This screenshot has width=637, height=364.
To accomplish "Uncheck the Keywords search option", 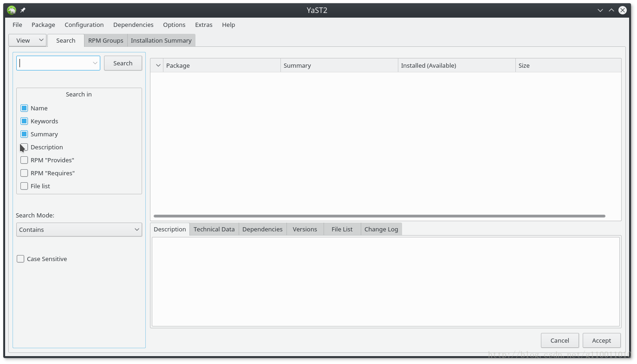I will pyautogui.click(x=24, y=121).
